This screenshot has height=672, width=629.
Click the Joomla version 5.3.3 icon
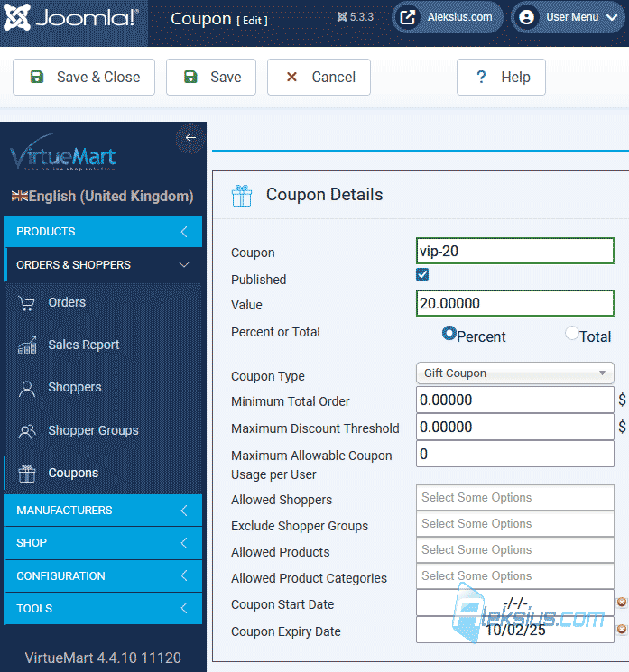[342, 17]
